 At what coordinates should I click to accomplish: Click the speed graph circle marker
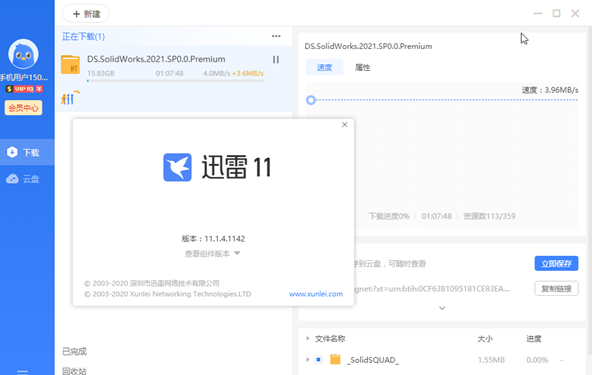[311, 100]
